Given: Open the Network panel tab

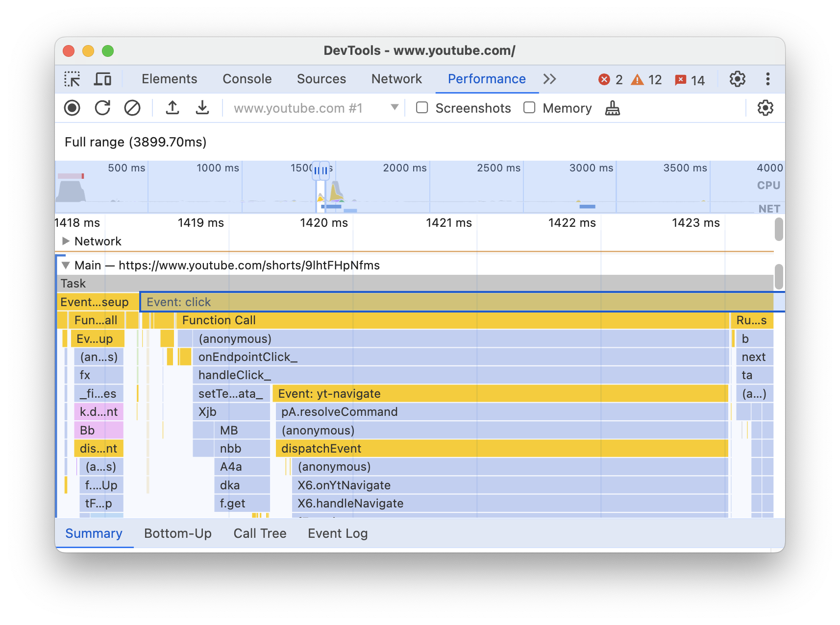Looking at the screenshot, I should 396,79.
